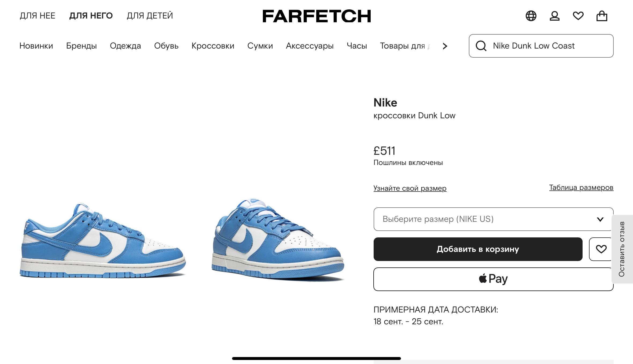The width and height of the screenshot is (633, 364).
Task: Open the Оставить отзыв feedback side tab
Action: (x=622, y=249)
